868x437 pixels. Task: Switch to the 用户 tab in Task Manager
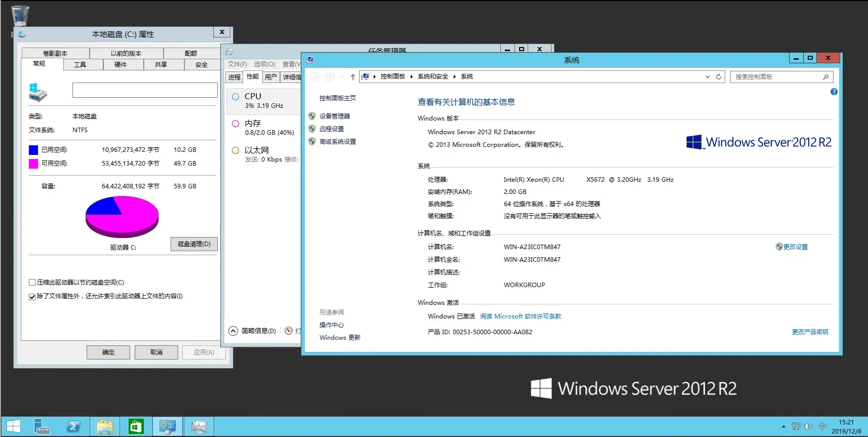271,77
